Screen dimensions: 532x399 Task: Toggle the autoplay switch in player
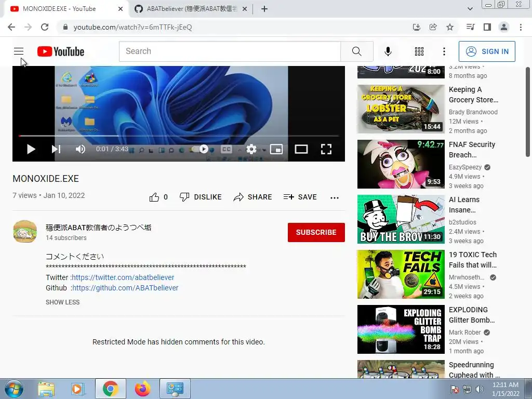(x=199, y=149)
